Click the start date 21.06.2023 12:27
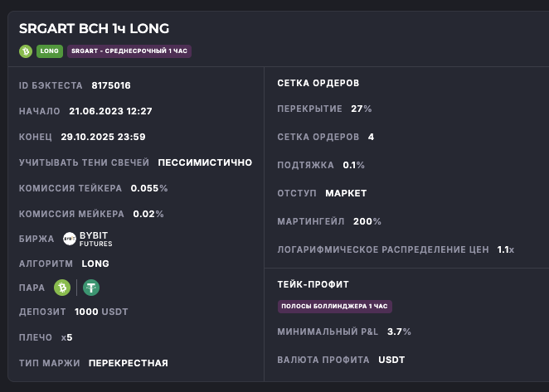549x392 pixels. [110, 111]
